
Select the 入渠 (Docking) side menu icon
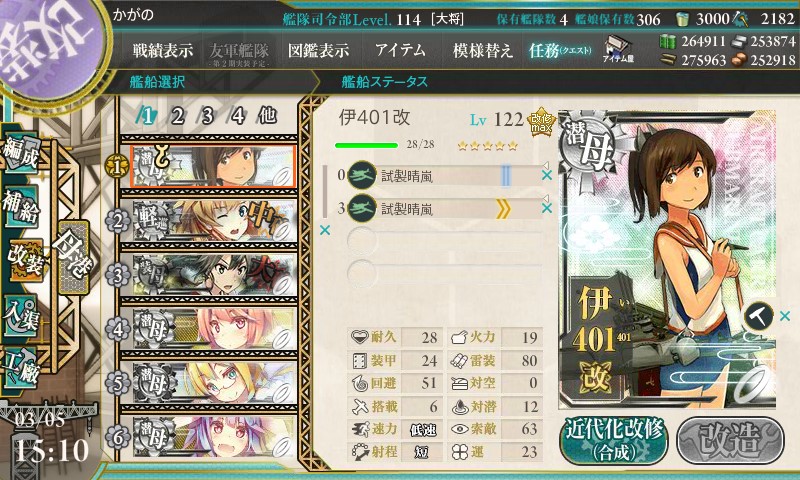pyautogui.click(x=21, y=317)
